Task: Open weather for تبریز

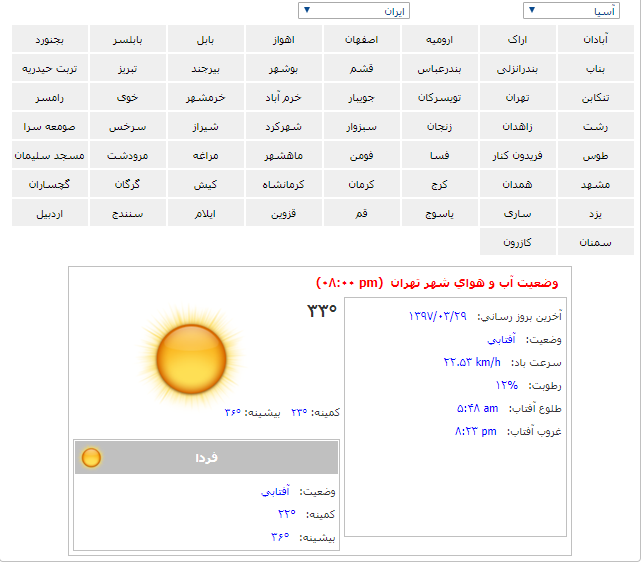Action: coord(128,68)
